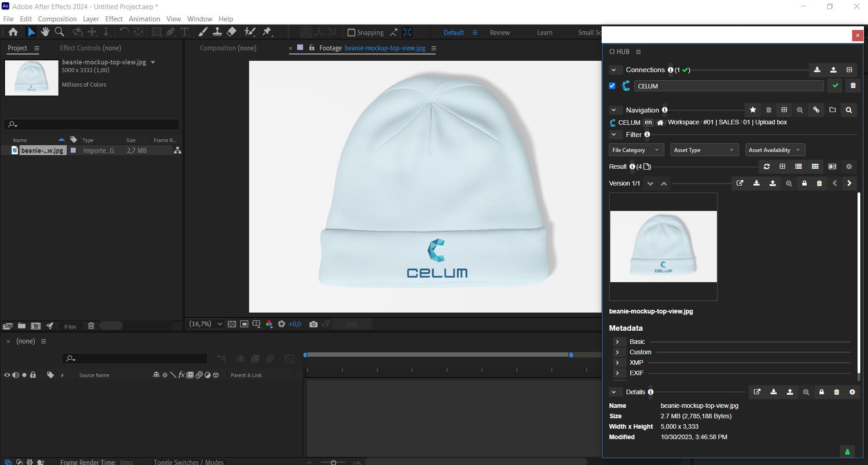
Task: Toggle the transparency grid in viewer
Action: [232, 324]
